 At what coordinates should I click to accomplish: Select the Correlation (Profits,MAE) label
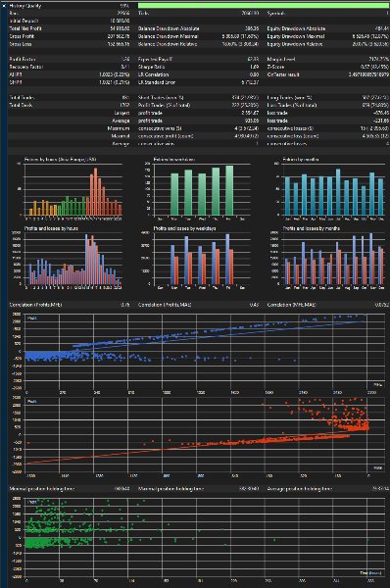pyautogui.click(x=165, y=305)
